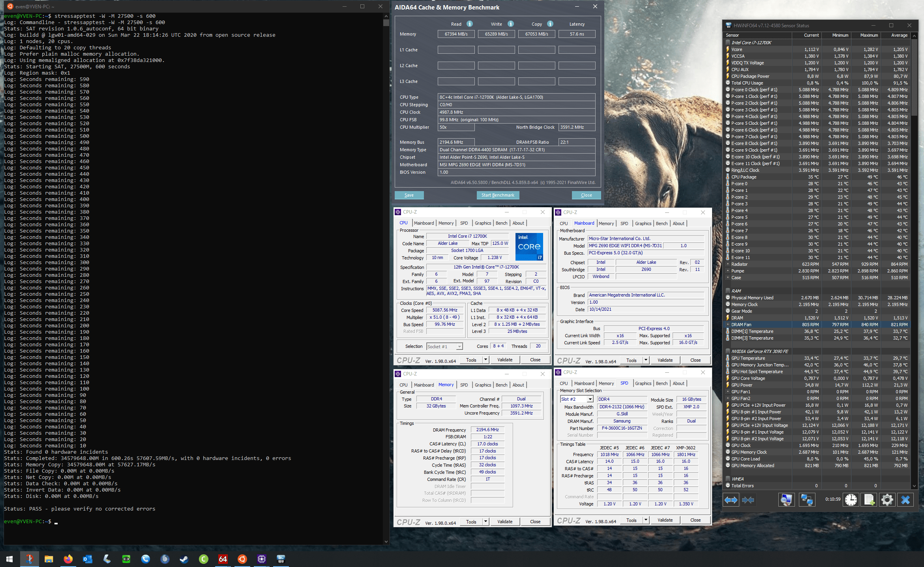Open the Socket #1 selection dropdown
This screenshot has width=924, height=567.
[x=459, y=347]
